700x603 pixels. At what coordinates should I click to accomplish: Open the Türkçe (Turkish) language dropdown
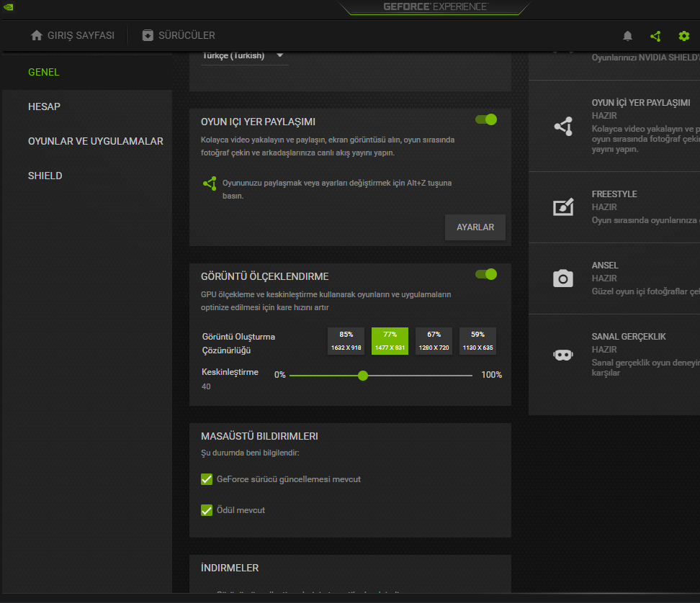pyautogui.click(x=244, y=56)
